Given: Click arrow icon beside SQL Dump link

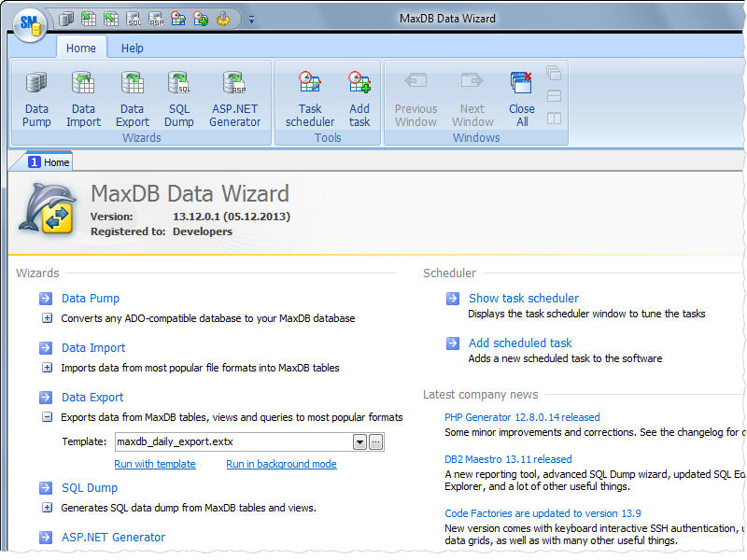Looking at the screenshot, I should [x=46, y=488].
